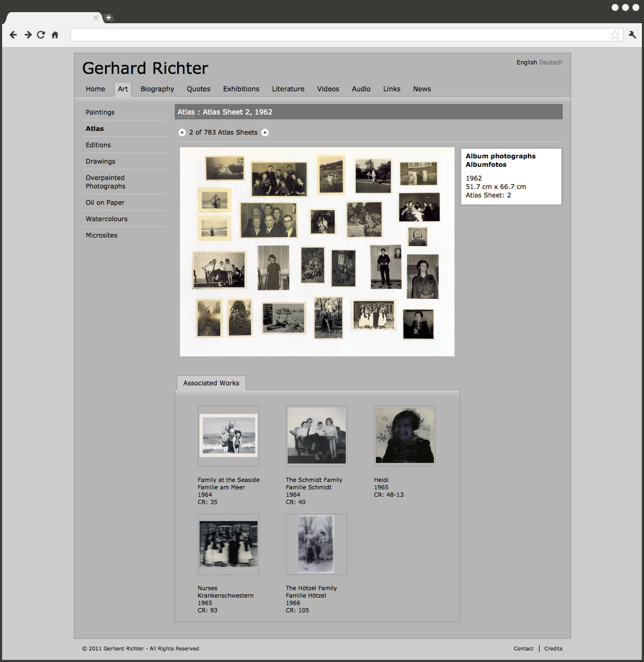This screenshot has height=662, width=644.
Task: Go to previous Atlas sheet arrow
Action: (182, 133)
